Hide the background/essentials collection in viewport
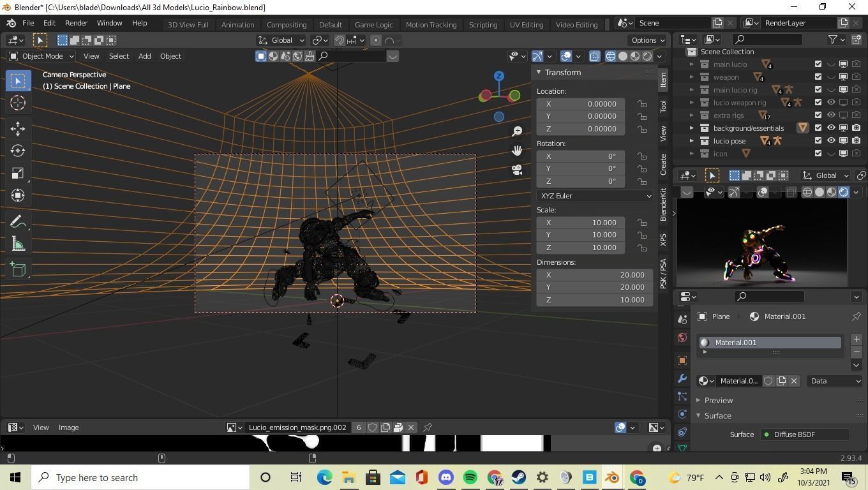The width and height of the screenshot is (868, 490). pyautogui.click(x=831, y=128)
